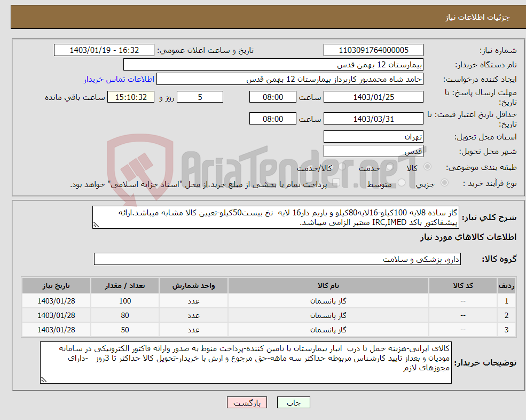
Task: Click the ردیف column header
Action: pyautogui.click(x=506, y=286)
